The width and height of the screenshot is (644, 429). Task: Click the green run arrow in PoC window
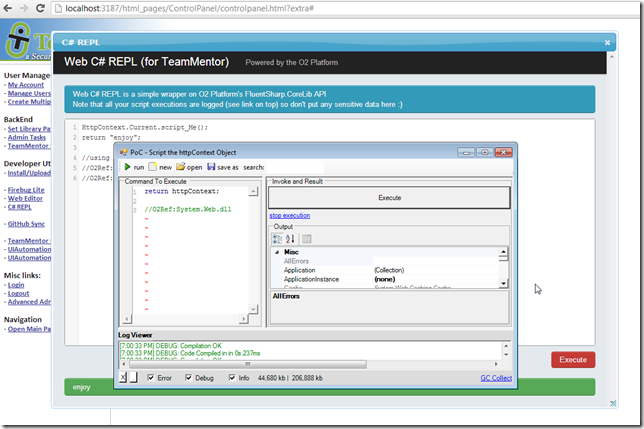click(127, 167)
